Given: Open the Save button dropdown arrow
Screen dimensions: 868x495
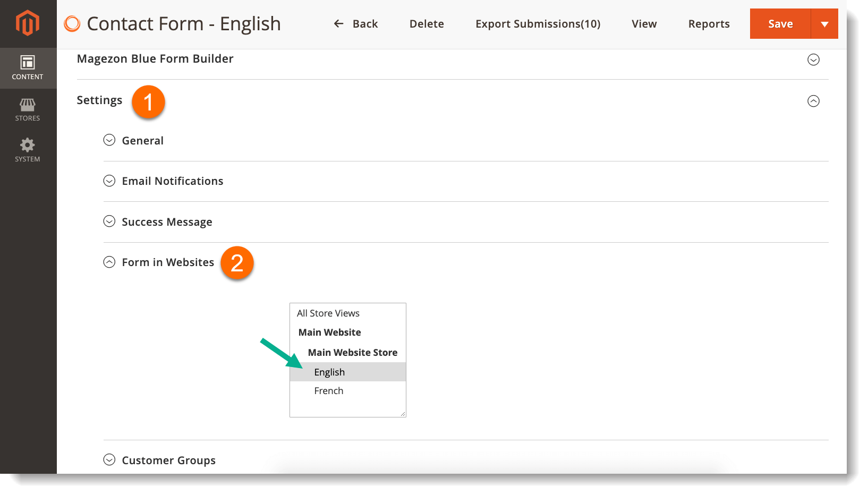Looking at the screenshot, I should click(x=824, y=23).
